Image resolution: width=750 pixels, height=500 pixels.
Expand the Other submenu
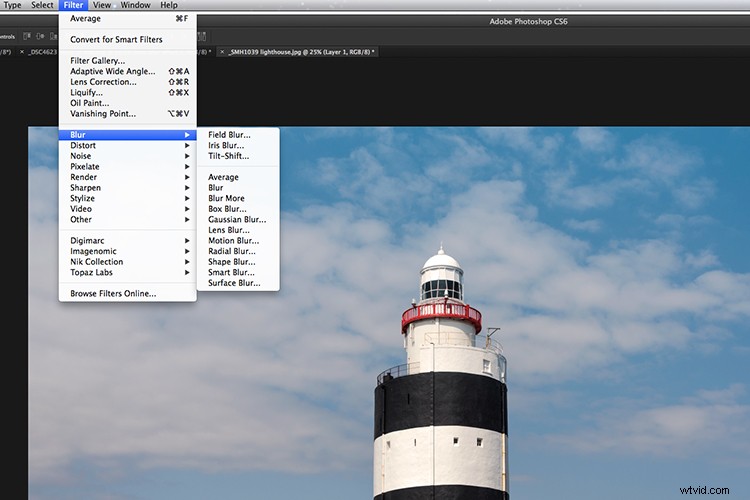(128, 220)
